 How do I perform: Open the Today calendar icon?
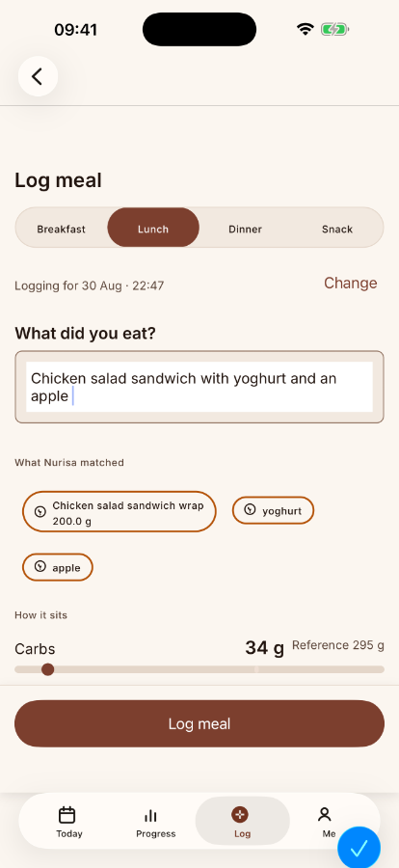click(x=66, y=815)
